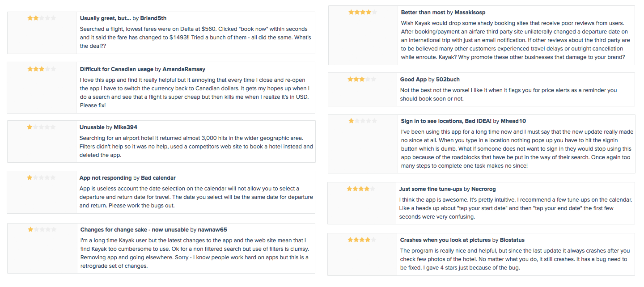
Task: Click the star rating beside Good App review
Action: click(x=362, y=80)
